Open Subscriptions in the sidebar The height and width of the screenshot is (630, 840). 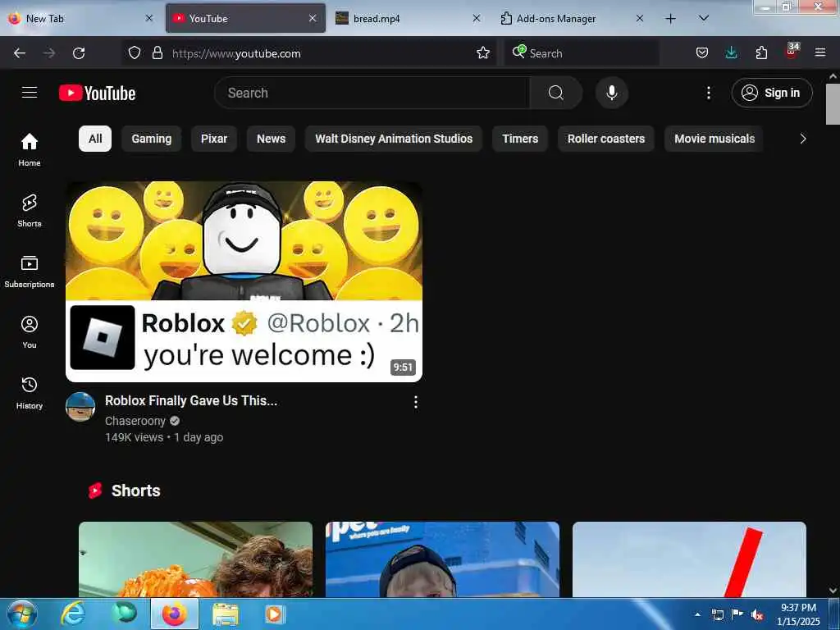click(x=30, y=272)
